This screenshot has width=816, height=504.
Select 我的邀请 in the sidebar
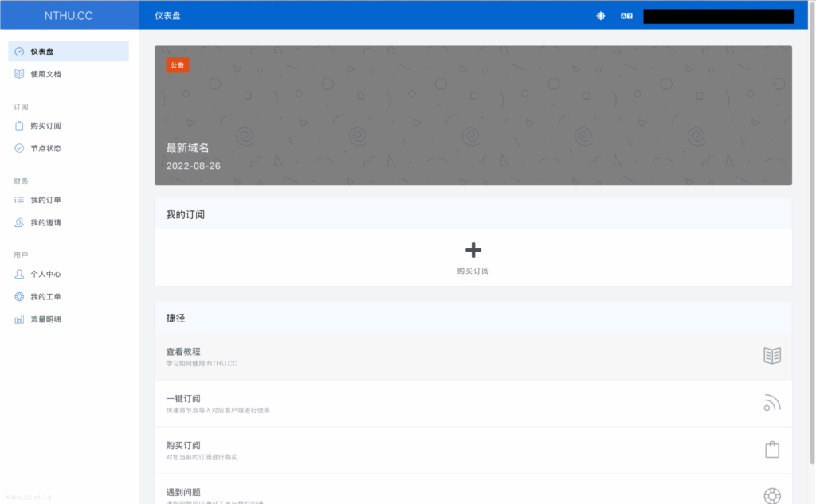coord(69,223)
